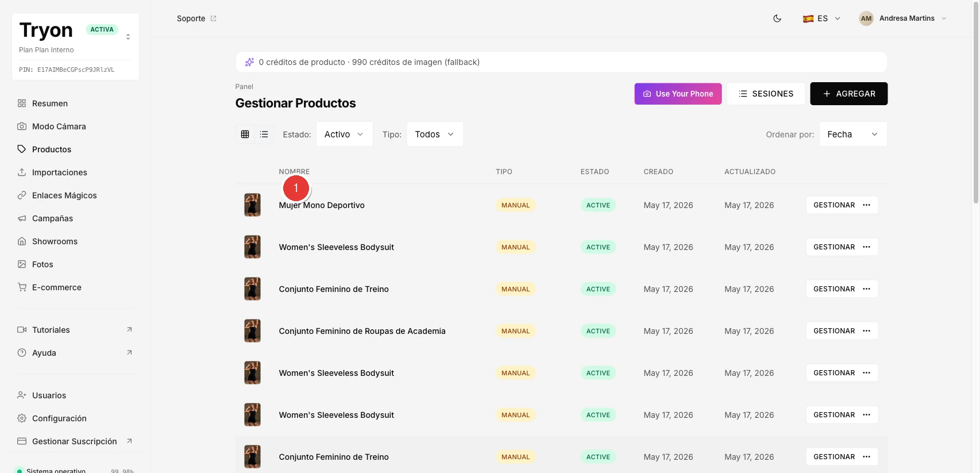This screenshot has height=473, width=980.
Task: Open more options for Mujer Mono Deportivo
Action: click(867, 205)
